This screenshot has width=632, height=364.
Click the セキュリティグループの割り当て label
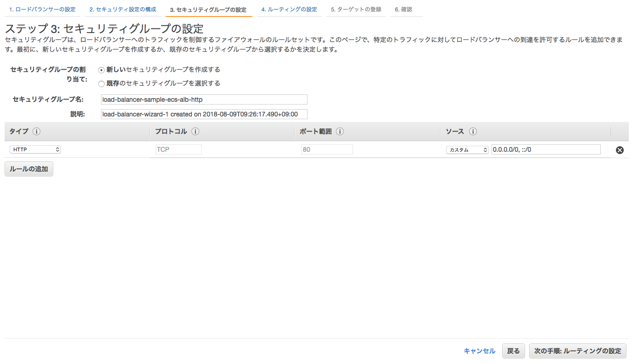[48, 74]
